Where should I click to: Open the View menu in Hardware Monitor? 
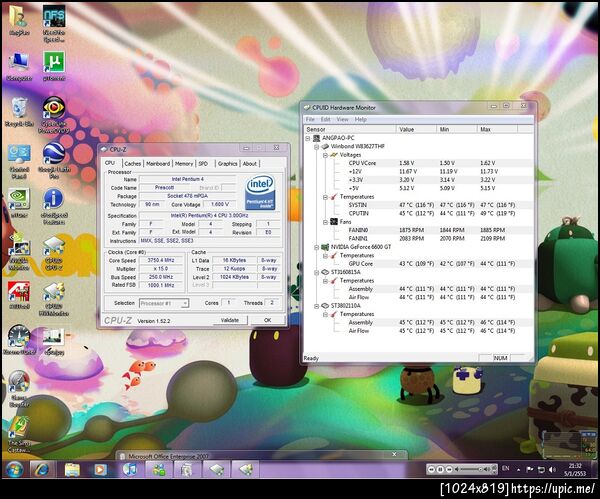(x=342, y=119)
